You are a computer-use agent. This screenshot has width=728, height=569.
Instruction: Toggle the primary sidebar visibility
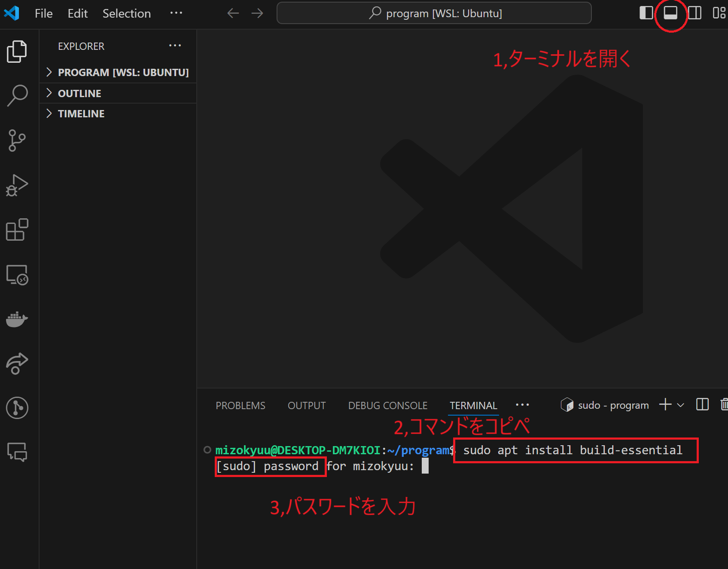tap(646, 13)
